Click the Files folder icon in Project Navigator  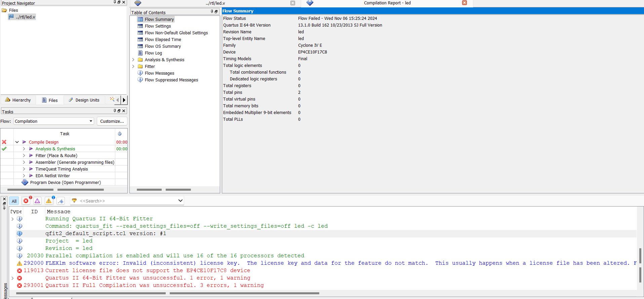click(x=4, y=10)
